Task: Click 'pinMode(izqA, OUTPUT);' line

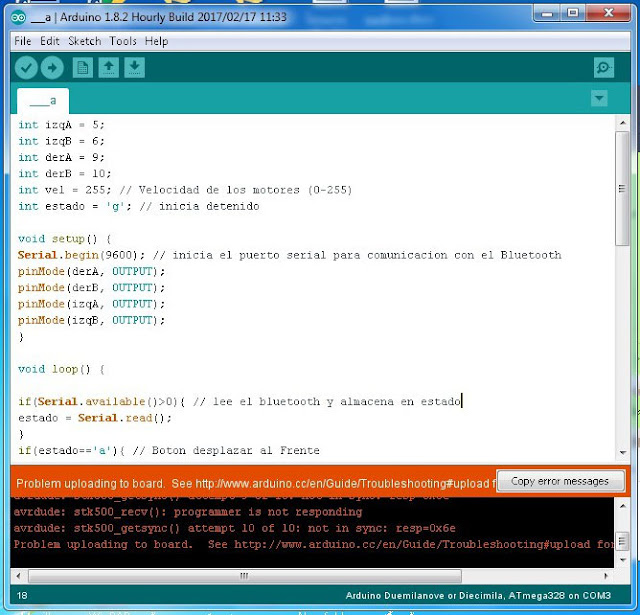Action: pos(91,304)
